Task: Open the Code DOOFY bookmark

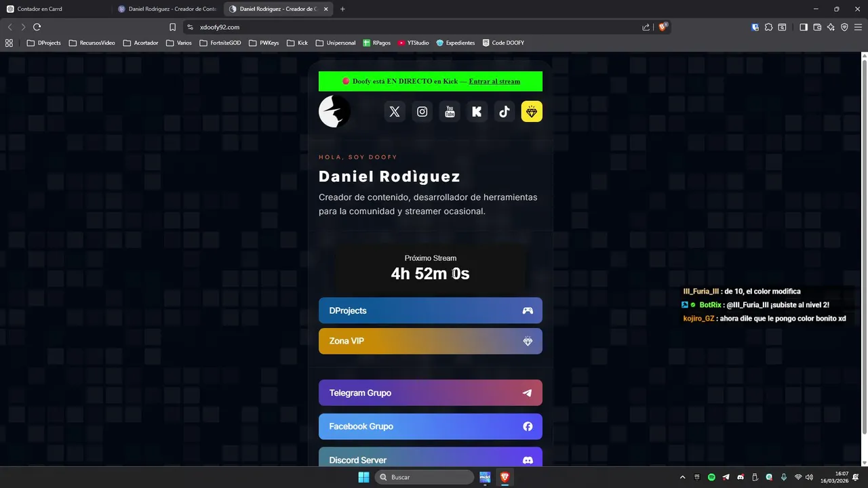Action: (x=503, y=43)
